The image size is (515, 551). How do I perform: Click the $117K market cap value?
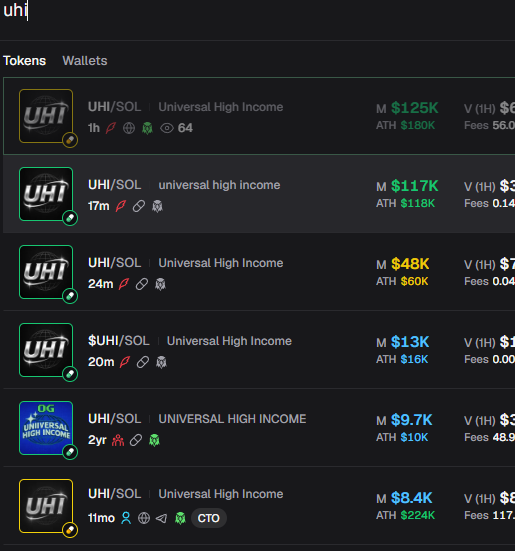coord(415,186)
